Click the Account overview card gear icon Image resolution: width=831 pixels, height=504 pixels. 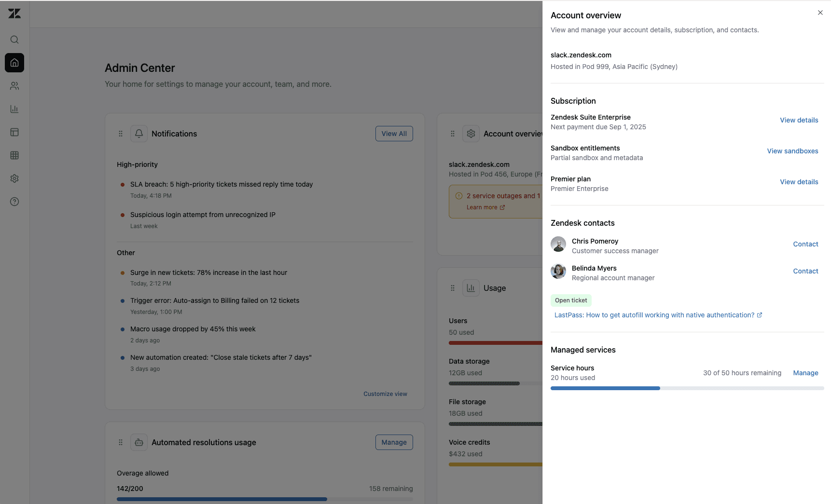click(471, 134)
